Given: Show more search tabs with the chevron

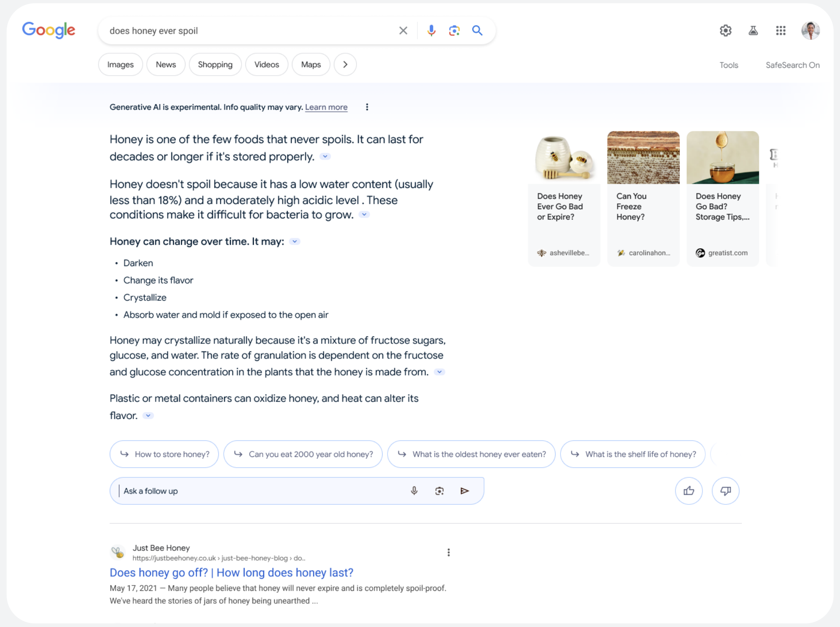Looking at the screenshot, I should 345,64.
